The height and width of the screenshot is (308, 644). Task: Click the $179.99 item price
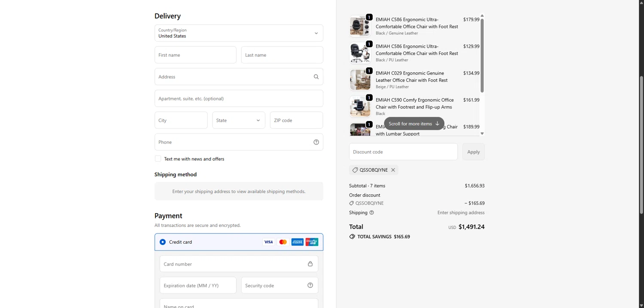click(471, 19)
